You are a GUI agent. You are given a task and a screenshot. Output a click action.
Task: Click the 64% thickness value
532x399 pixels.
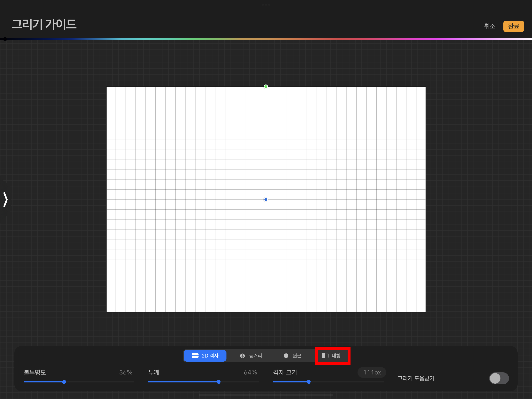(250, 372)
